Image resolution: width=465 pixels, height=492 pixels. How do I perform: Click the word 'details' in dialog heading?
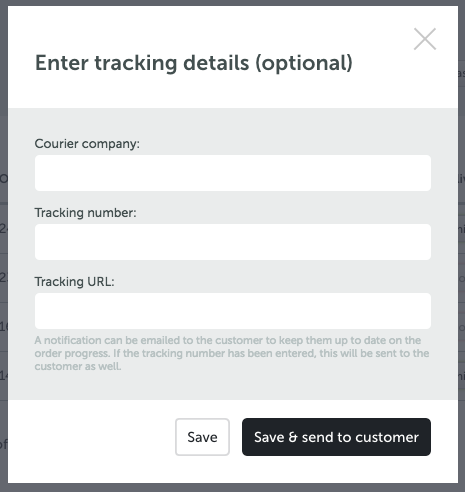(x=216, y=63)
